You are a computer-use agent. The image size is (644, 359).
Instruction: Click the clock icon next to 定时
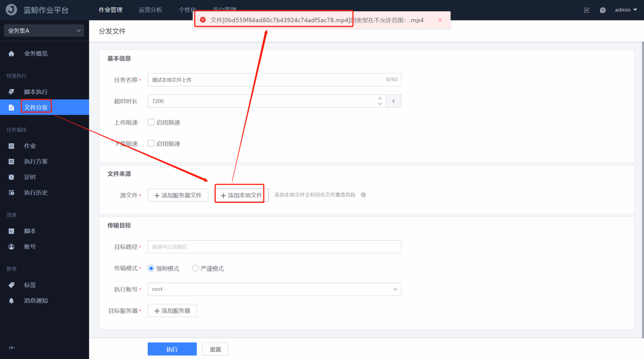11,177
